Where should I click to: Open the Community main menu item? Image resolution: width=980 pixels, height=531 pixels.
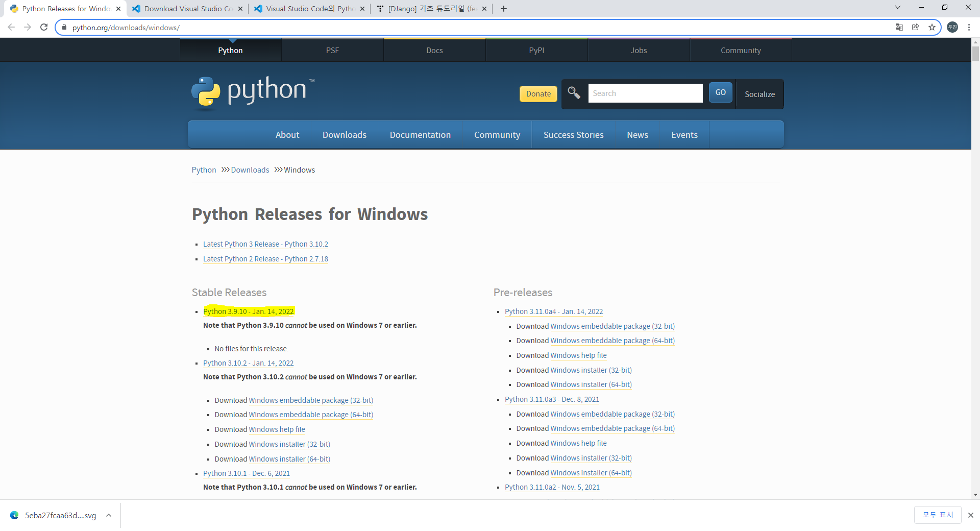(497, 135)
